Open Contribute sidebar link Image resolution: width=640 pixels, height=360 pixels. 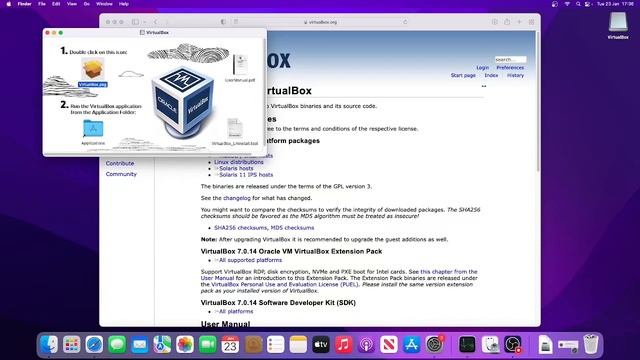pyautogui.click(x=120, y=163)
